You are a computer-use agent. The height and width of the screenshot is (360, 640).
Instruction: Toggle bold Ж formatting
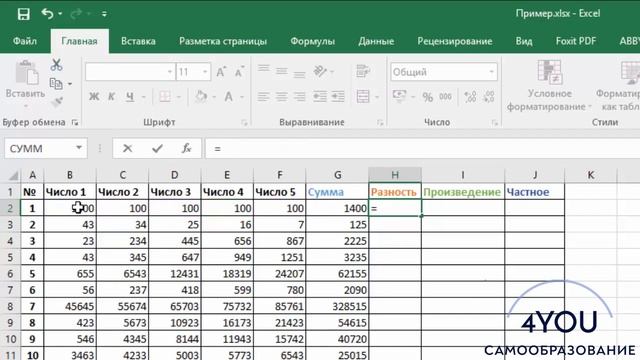(94, 97)
